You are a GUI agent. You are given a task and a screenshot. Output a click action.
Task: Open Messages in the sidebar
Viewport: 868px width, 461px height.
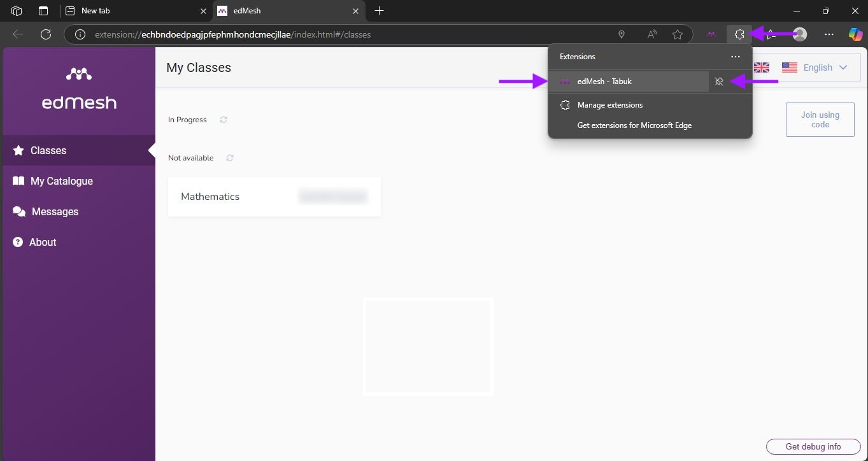click(79, 211)
